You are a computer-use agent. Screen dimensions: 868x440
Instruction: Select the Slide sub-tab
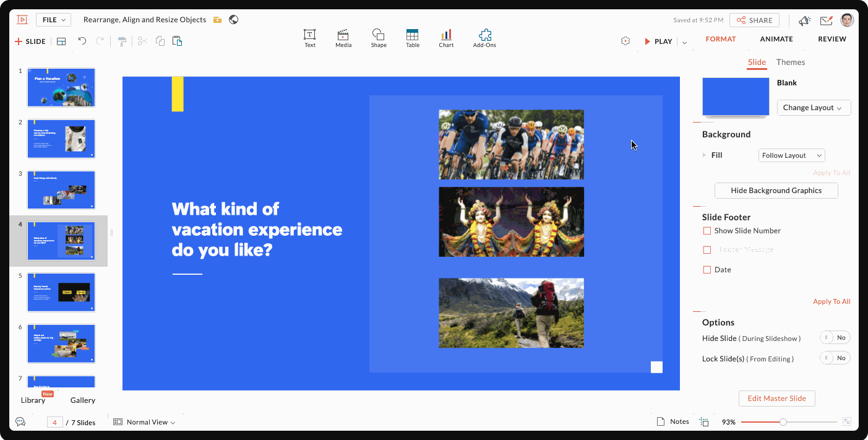757,62
